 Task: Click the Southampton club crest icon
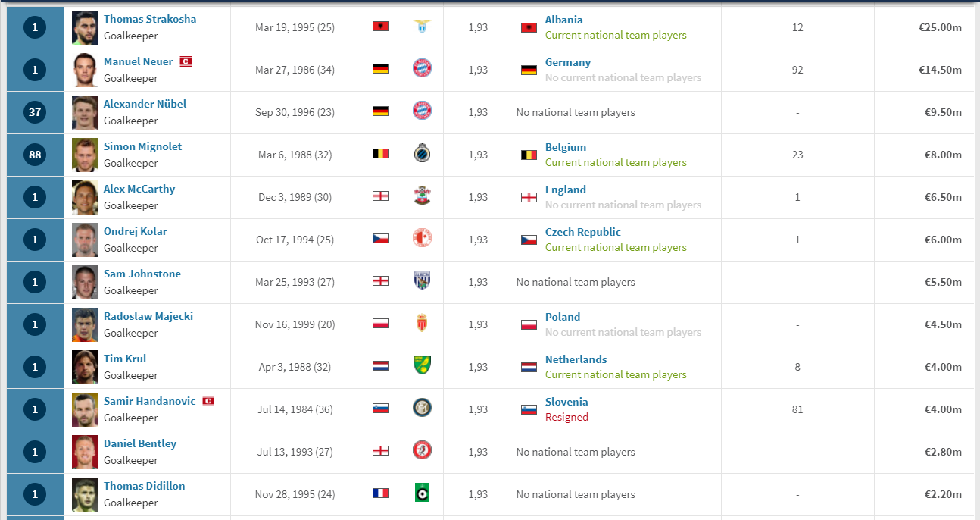422,196
